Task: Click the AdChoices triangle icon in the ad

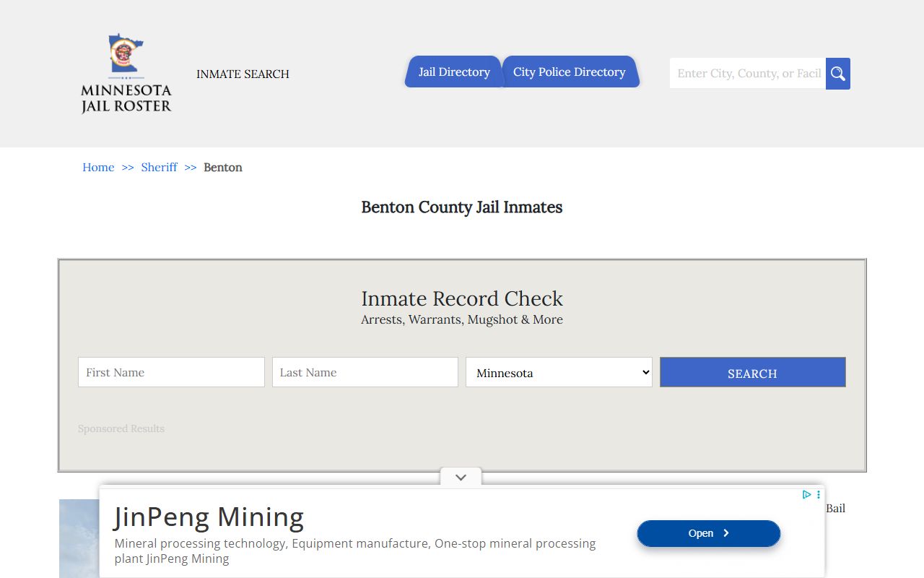Action: point(807,495)
